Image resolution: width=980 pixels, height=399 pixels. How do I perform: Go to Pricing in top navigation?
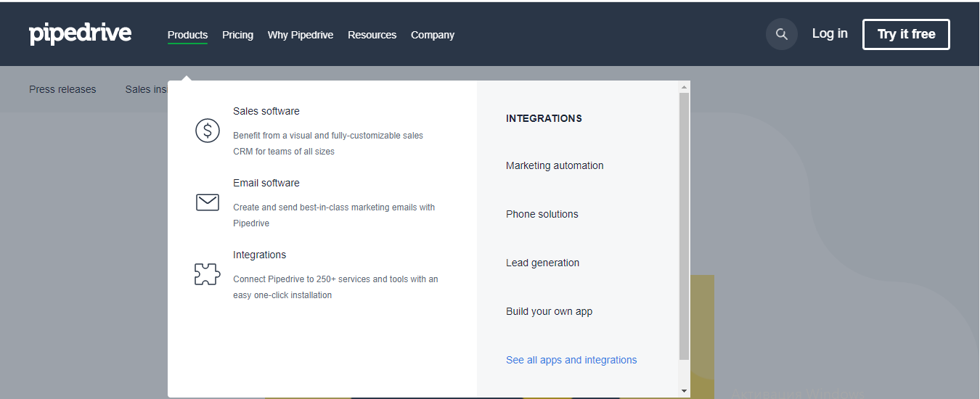click(x=238, y=35)
